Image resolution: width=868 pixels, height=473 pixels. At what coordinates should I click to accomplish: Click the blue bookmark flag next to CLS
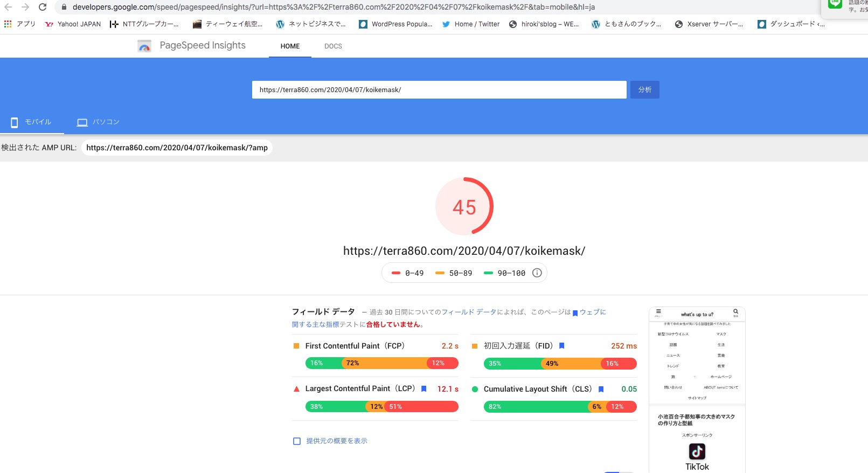pos(601,389)
